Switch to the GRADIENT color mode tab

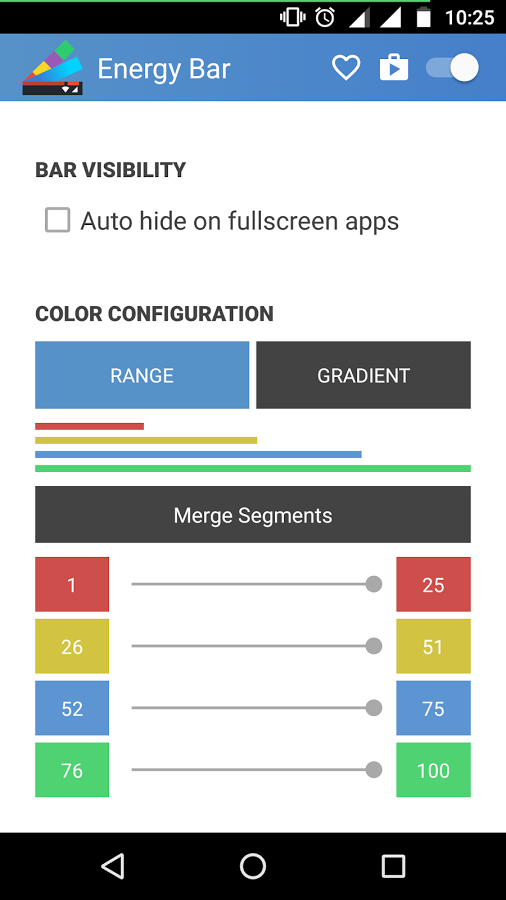pyautogui.click(x=364, y=375)
